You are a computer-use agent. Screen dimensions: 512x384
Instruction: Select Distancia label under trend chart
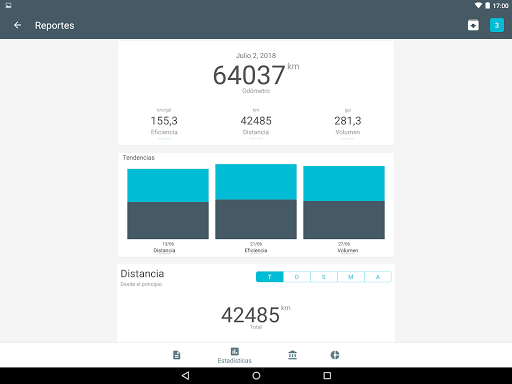pyautogui.click(x=164, y=250)
